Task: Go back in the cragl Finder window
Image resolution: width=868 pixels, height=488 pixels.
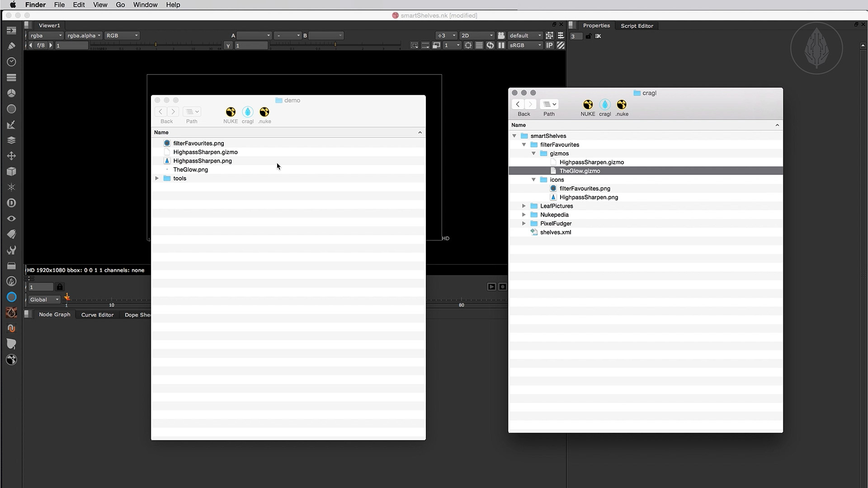Action: [x=518, y=104]
